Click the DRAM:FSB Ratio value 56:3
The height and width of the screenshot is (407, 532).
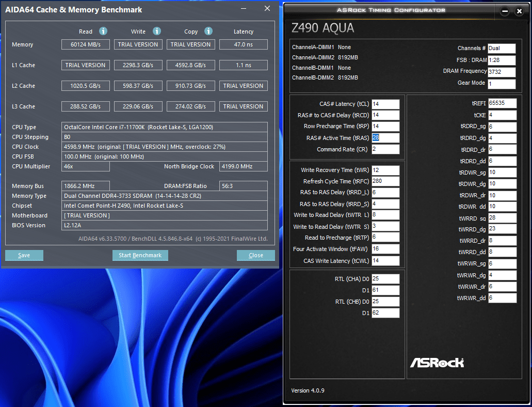click(x=243, y=186)
